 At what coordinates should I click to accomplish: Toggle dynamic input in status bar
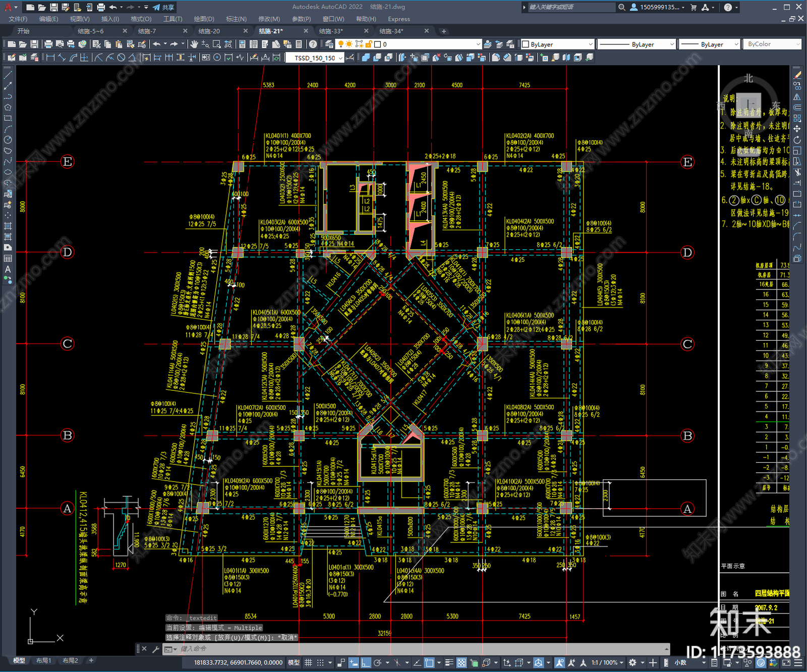pyautogui.click(x=354, y=662)
